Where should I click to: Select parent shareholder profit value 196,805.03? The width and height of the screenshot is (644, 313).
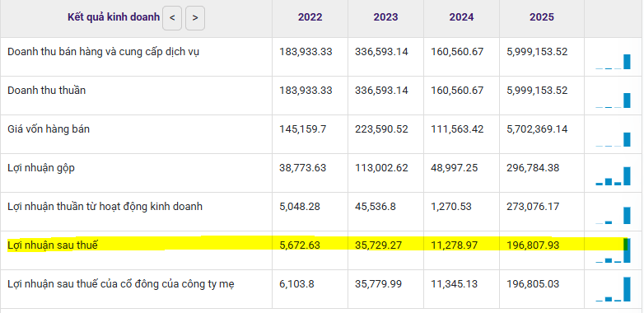pyautogui.click(x=533, y=284)
